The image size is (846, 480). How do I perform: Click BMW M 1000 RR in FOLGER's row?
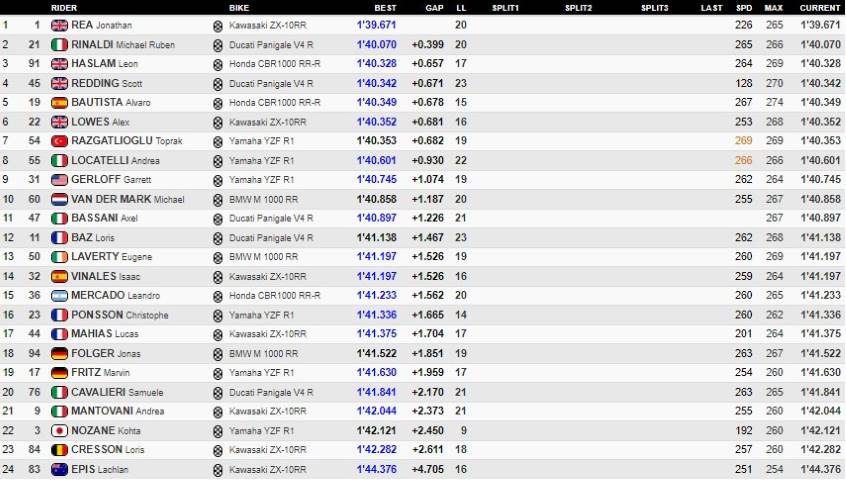tap(263, 354)
